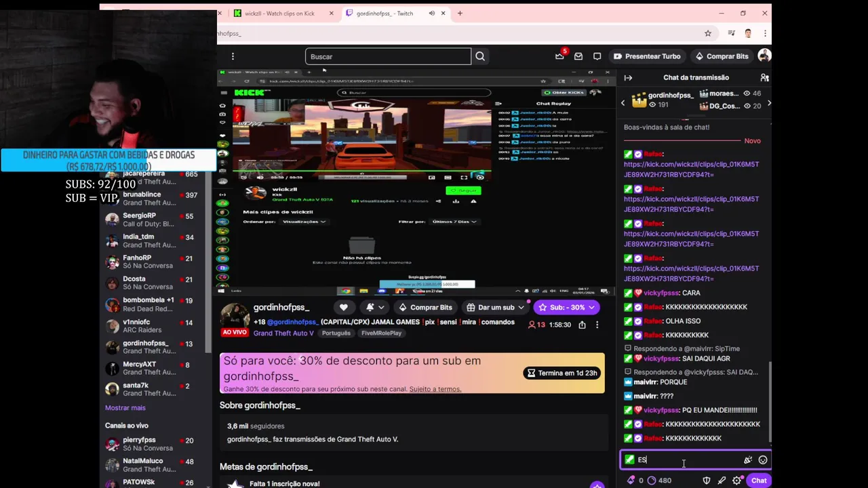Open Visualizações sort dropdown in Kick page

pyautogui.click(x=304, y=222)
